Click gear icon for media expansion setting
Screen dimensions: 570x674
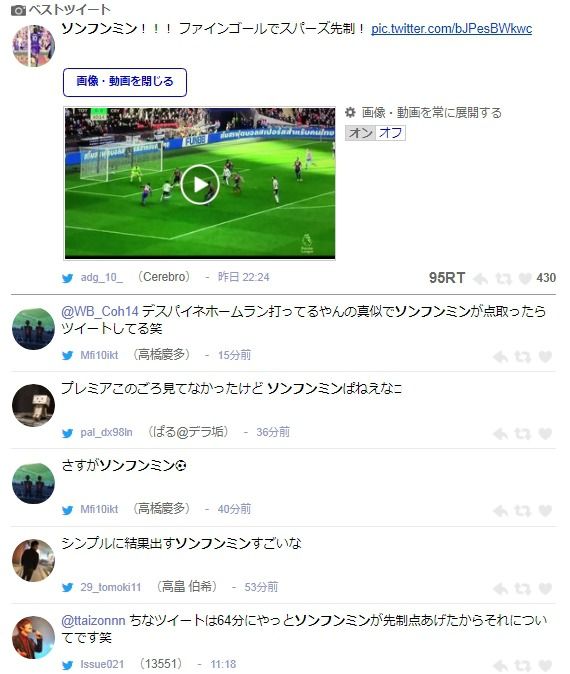[350, 113]
